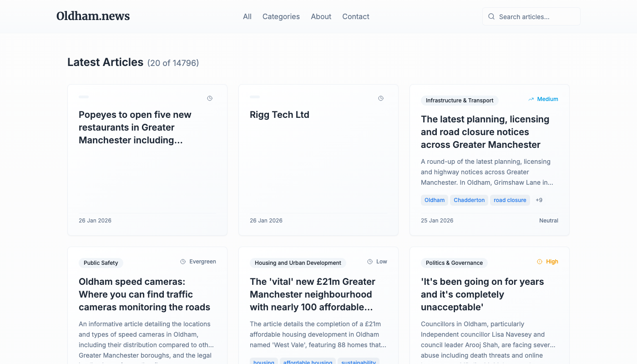Open the Popeyes five new restaurants article

click(135, 127)
